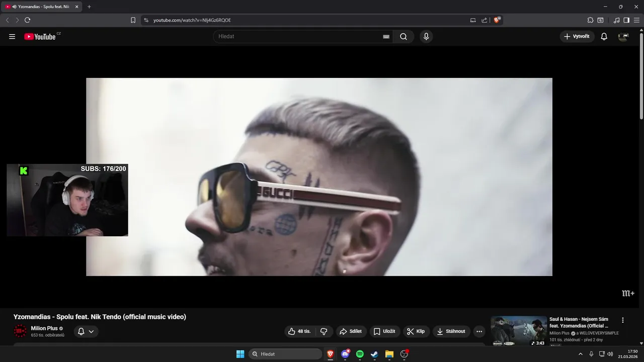This screenshot has width=644, height=362.
Task: Click the taskbar Hledat search box
Action: 285,354
